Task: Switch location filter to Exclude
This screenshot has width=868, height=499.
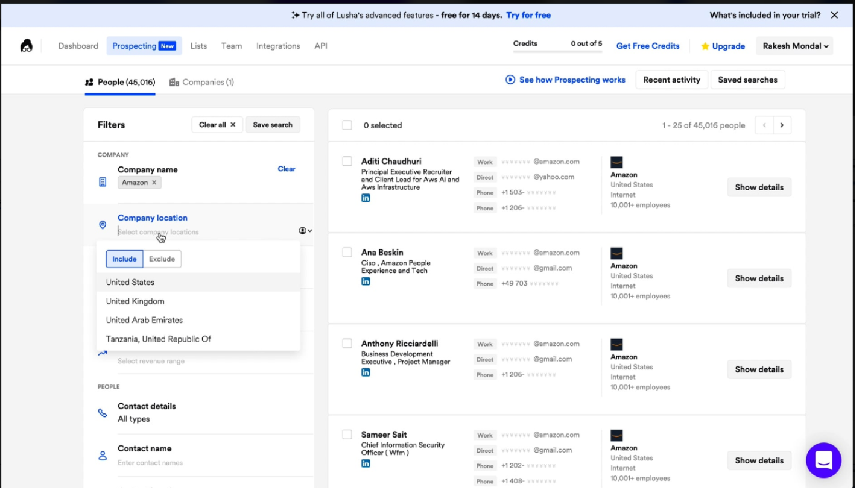Action: pyautogui.click(x=162, y=259)
